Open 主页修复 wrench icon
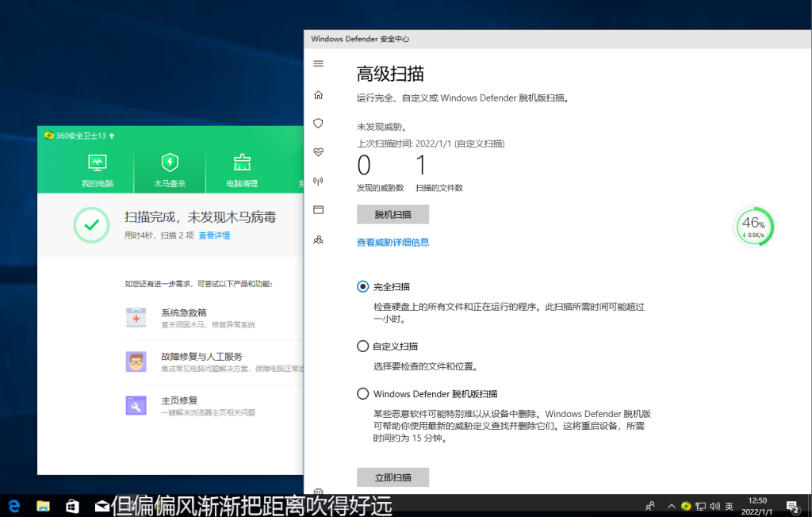The width and height of the screenshot is (812, 517). pyautogui.click(x=136, y=406)
